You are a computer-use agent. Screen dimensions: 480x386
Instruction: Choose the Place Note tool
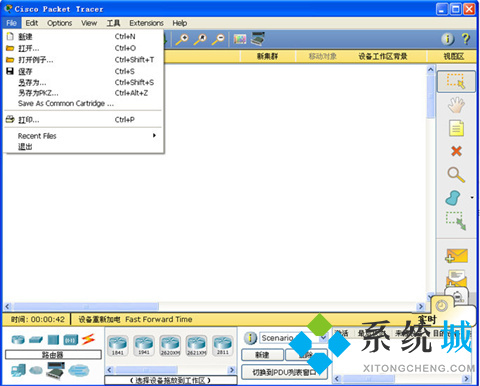456,128
